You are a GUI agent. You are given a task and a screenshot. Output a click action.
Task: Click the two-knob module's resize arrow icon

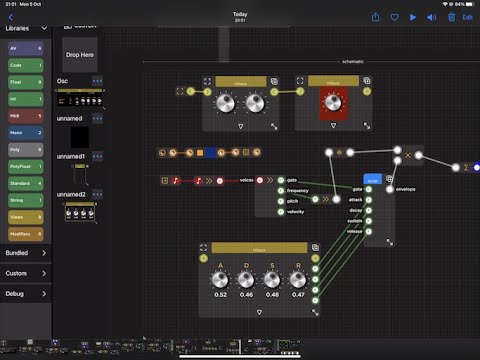(274, 126)
